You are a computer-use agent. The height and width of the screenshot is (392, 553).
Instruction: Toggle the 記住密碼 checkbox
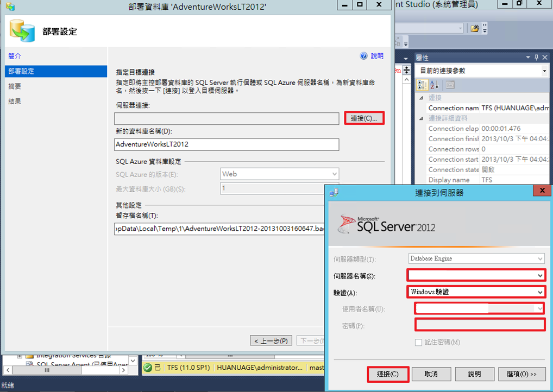[419, 342]
